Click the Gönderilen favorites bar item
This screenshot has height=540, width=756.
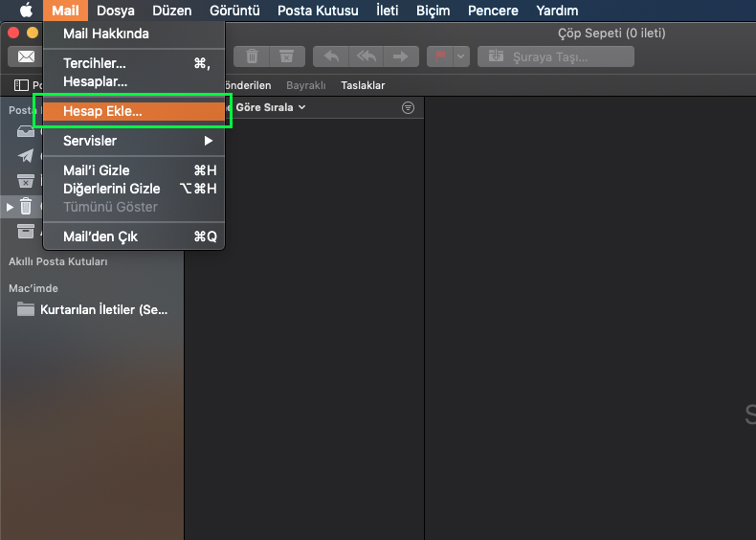click(x=248, y=85)
